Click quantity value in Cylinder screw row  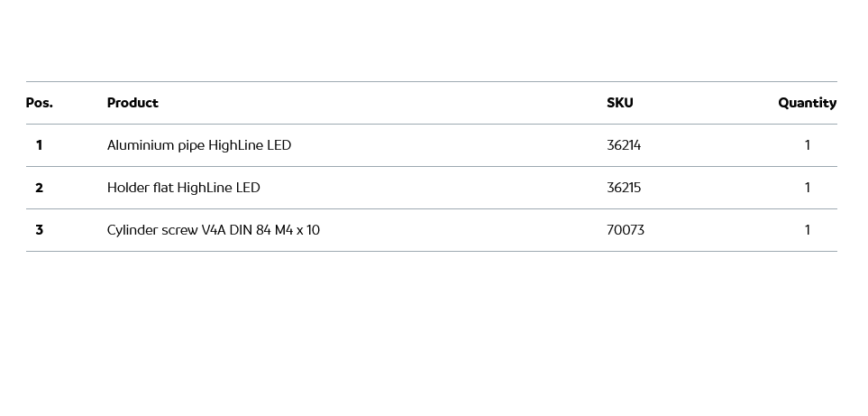click(x=807, y=230)
